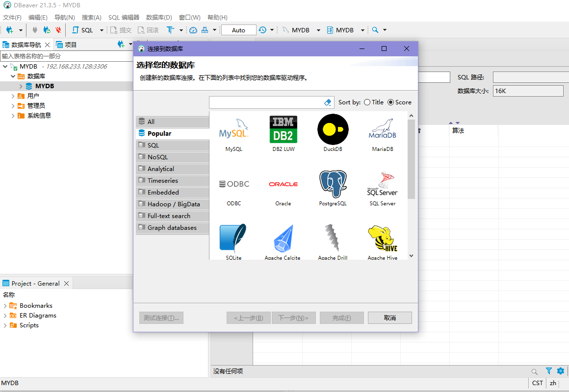Click the <上一步(B) button
Viewport: 569px width, 392px height.
coord(249,318)
